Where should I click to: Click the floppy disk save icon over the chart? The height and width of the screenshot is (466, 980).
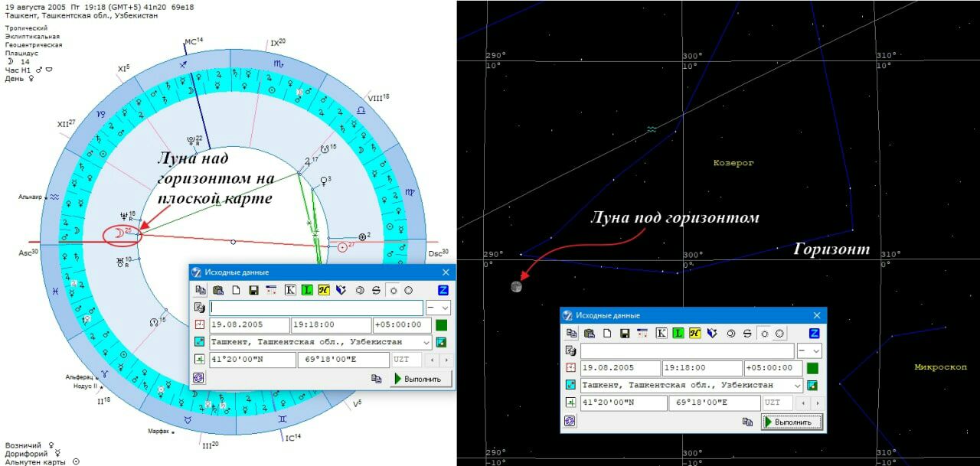[253, 290]
